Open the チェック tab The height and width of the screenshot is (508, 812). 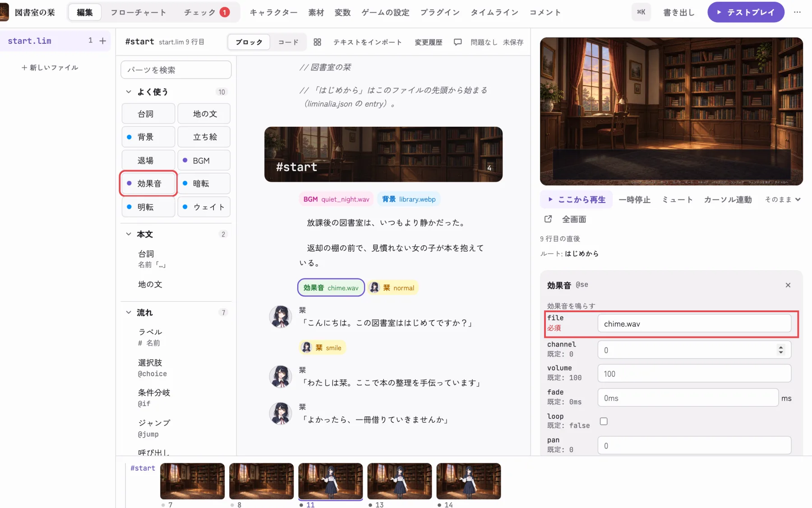pos(207,12)
